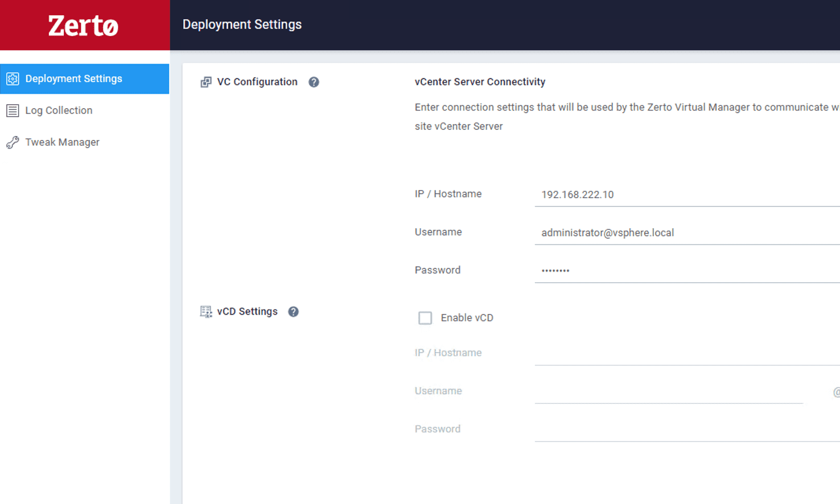Viewport: 840px width, 504px height.
Task: Click the vCenter IP / Hostname field
Action: click(x=683, y=195)
